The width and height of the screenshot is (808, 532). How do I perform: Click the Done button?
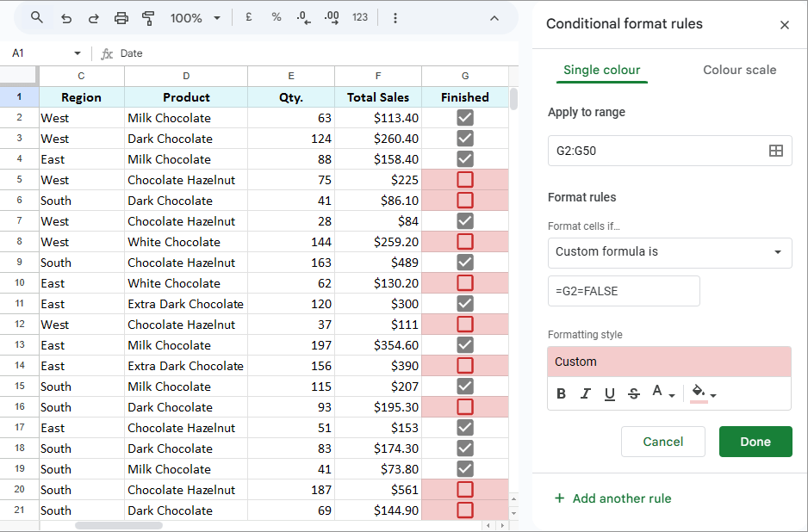tap(755, 441)
